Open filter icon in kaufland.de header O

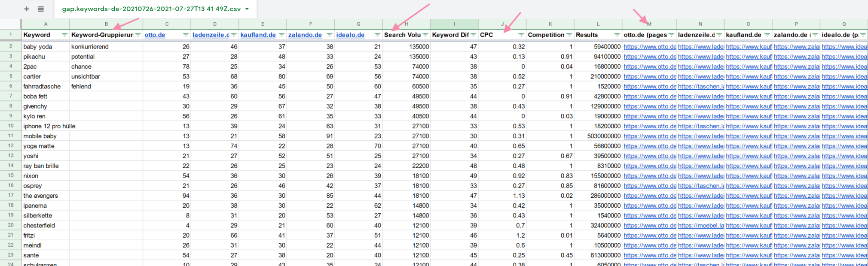[767, 35]
